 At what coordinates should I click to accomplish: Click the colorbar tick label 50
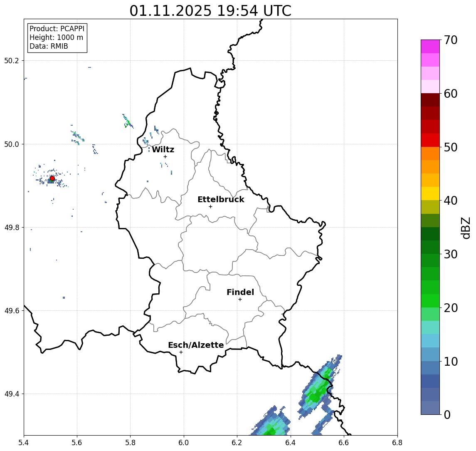tap(451, 147)
